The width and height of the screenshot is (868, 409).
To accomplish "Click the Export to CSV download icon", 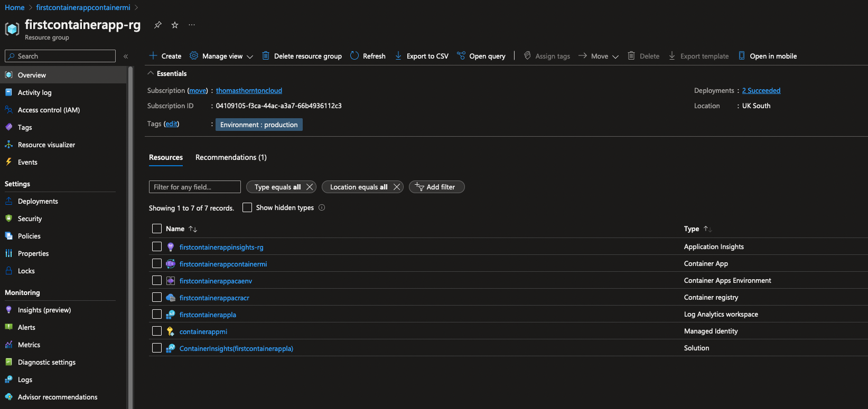I will pyautogui.click(x=398, y=55).
